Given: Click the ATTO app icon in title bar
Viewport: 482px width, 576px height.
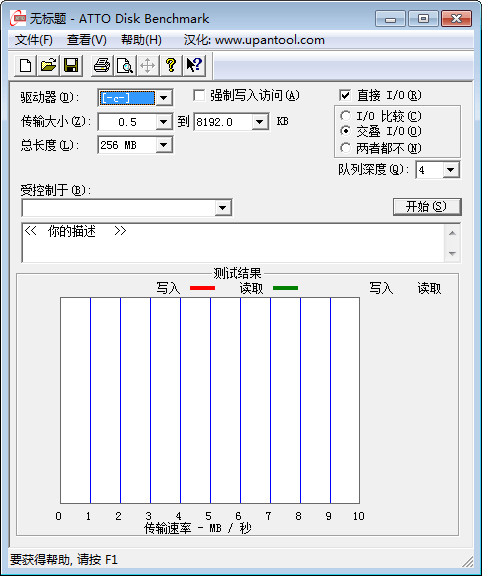Looking at the screenshot, I should pos(18,18).
